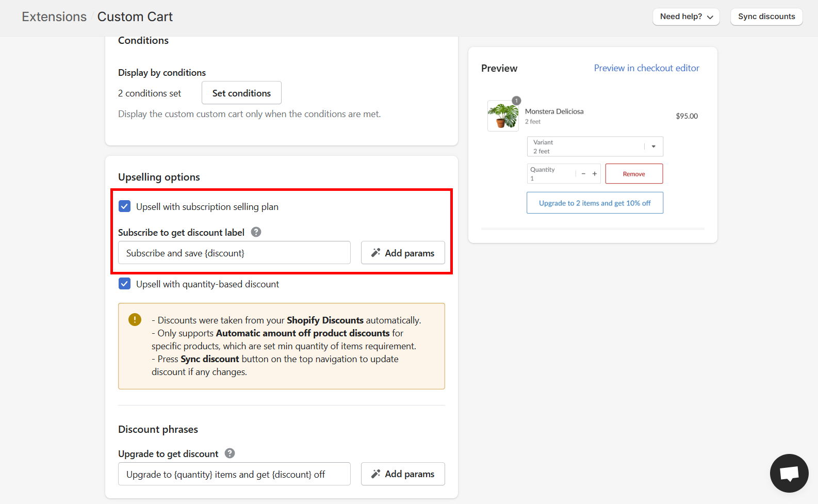Click the $95.00 price text

pos(686,116)
